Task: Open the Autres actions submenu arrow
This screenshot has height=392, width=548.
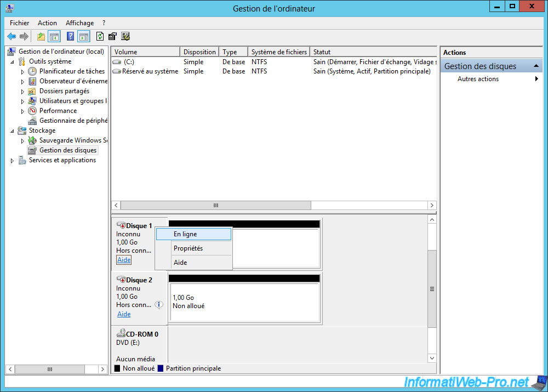Action: (536, 79)
